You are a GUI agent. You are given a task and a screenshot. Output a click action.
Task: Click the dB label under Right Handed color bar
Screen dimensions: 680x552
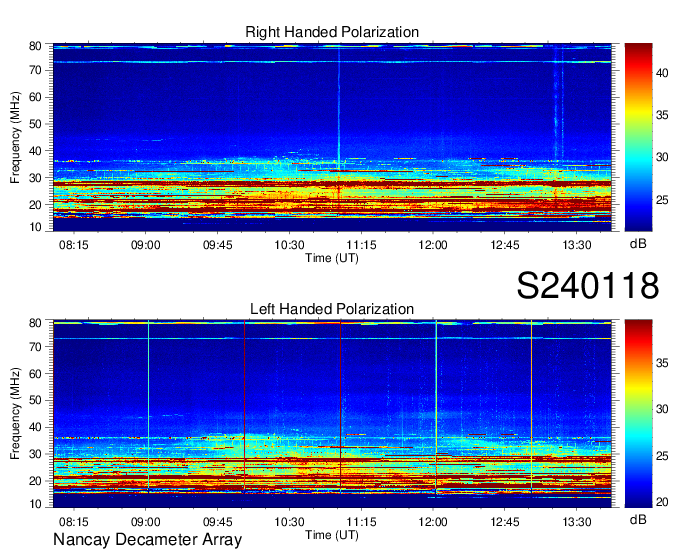pos(638,244)
